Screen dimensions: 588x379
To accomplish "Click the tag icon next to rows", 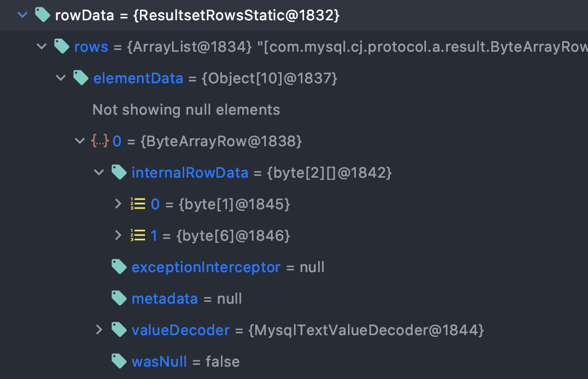I will click(x=61, y=47).
